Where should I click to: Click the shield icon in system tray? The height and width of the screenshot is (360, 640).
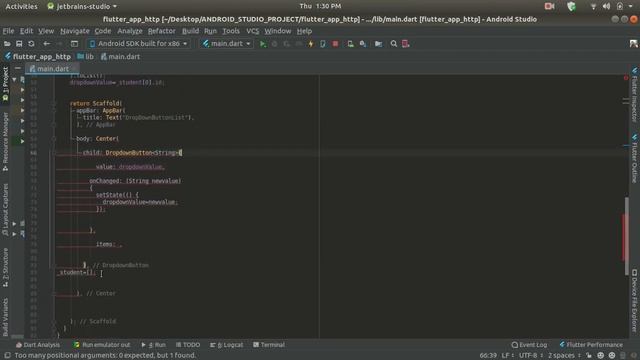[x=571, y=6]
